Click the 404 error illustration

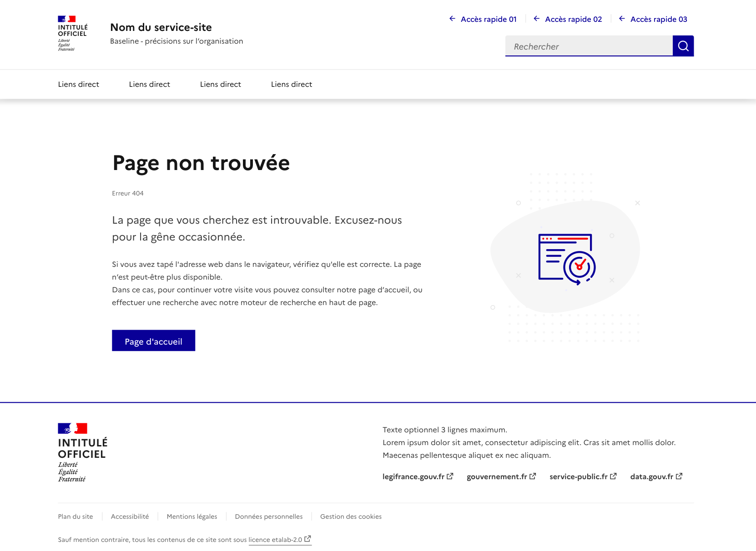[x=566, y=259]
